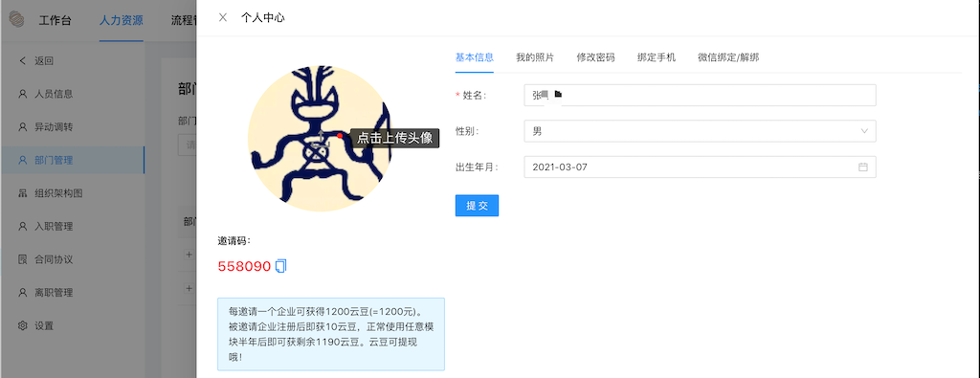This screenshot has height=378, width=980.
Task: Click the 邀请码 label
Action: coord(234,240)
